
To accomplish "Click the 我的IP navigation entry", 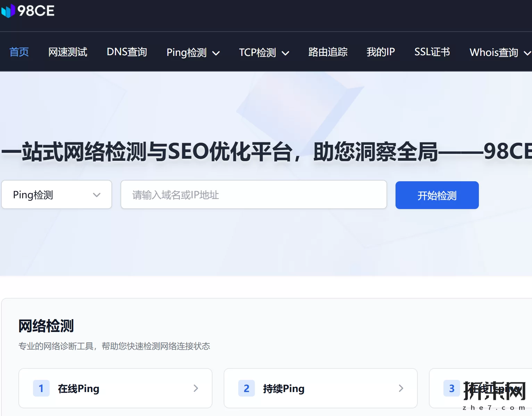I will click(x=381, y=52).
